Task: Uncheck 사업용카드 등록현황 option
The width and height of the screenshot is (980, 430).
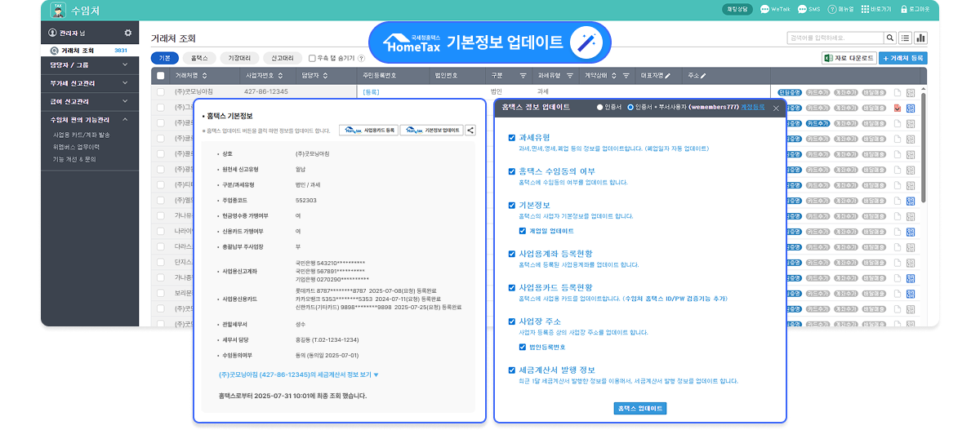Action: [x=512, y=288]
